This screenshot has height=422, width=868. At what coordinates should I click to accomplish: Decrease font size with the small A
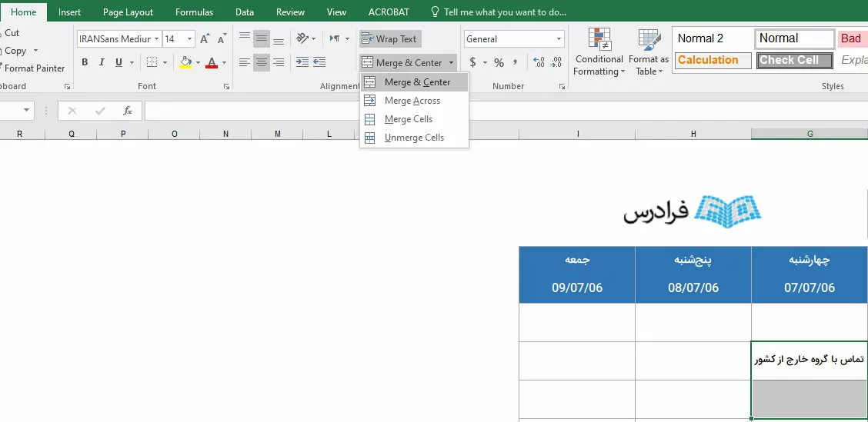click(222, 38)
